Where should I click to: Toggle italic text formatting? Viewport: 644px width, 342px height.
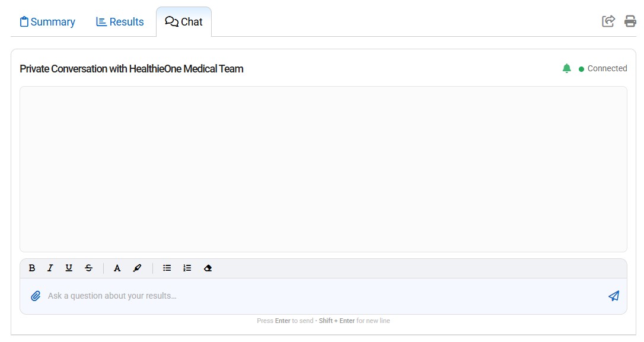[50, 268]
